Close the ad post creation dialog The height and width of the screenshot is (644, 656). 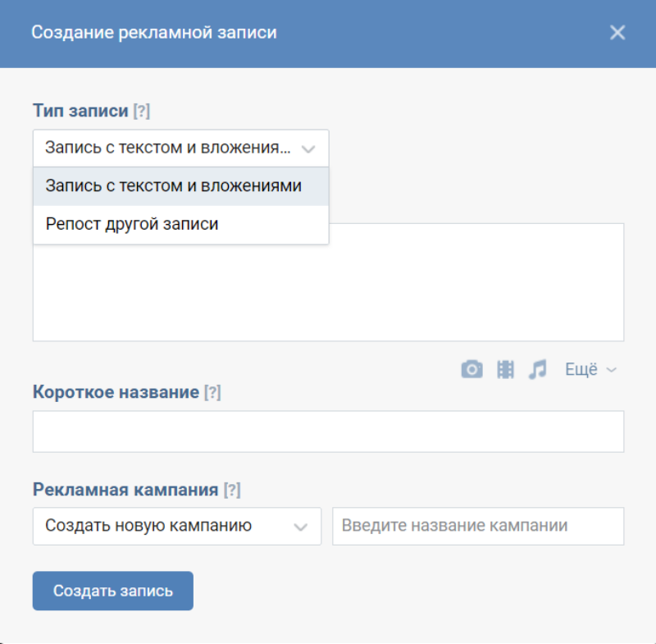point(617,33)
